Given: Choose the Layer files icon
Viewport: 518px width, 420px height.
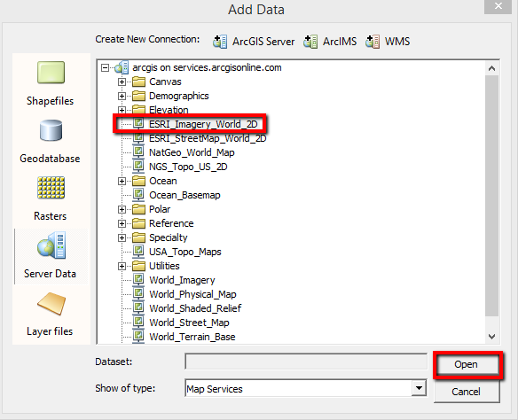Looking at the screenshot, I should [51, 304].
